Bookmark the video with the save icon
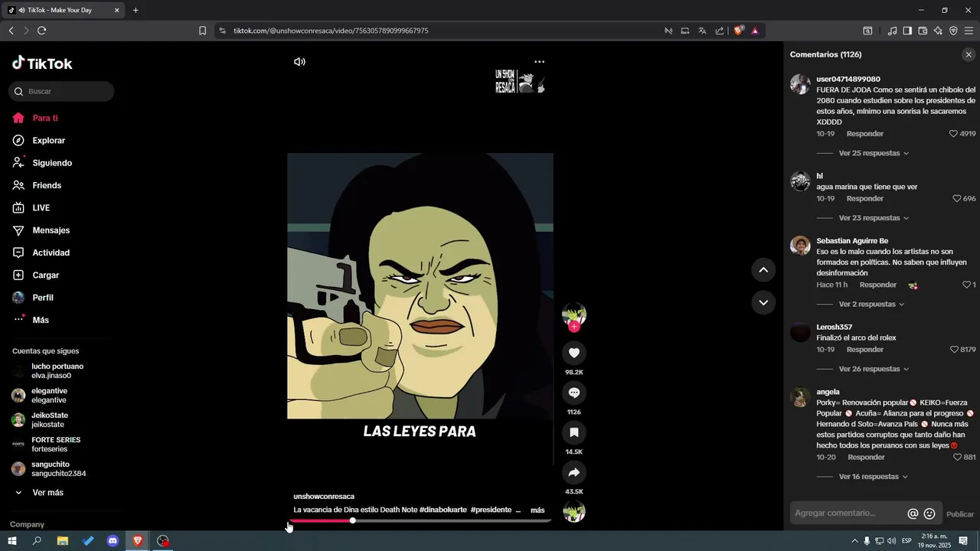This screenshot has height=551, width=980. coord(573,432)
